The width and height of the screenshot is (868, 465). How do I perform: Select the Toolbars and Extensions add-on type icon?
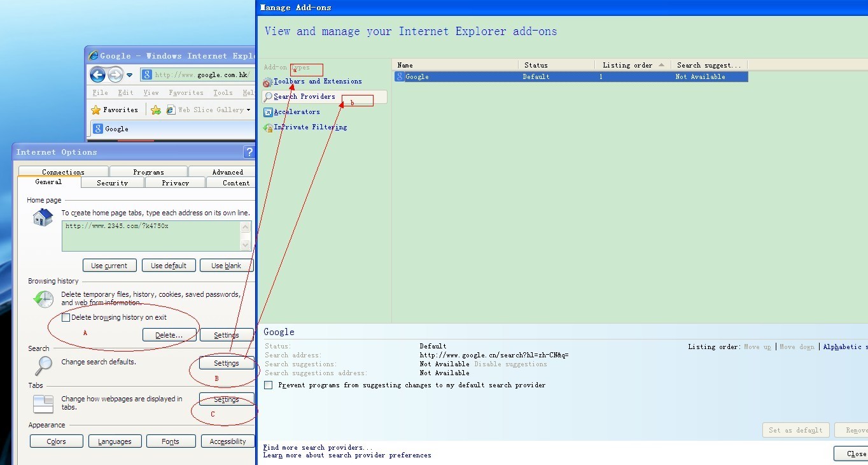(267, 82)
